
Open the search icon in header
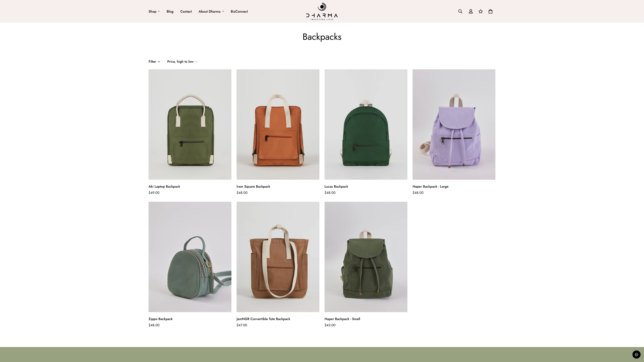[460, 11]
